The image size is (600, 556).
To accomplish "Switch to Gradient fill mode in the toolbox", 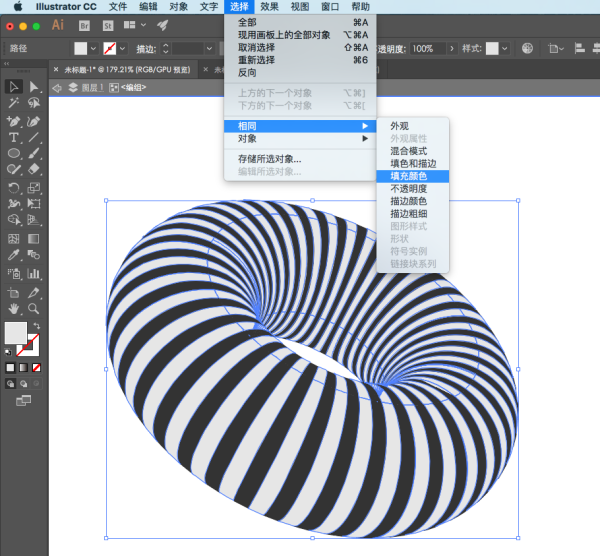I will click(23, 368).
